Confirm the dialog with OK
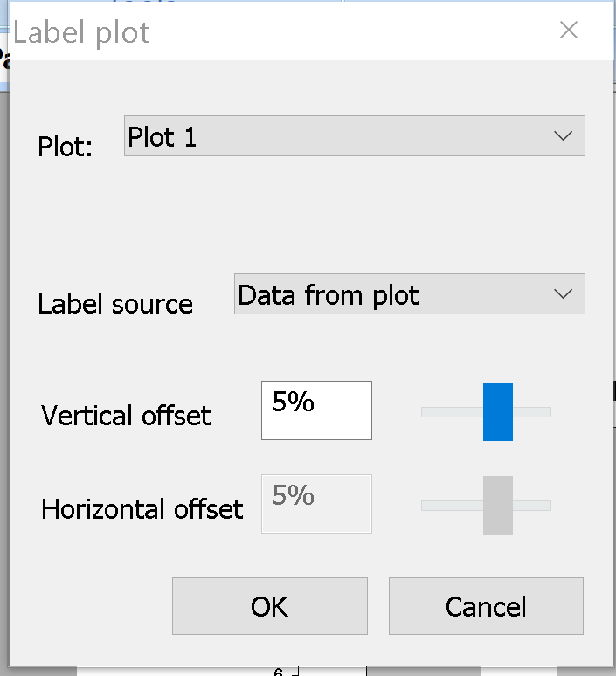 click(x=269, y=606)
